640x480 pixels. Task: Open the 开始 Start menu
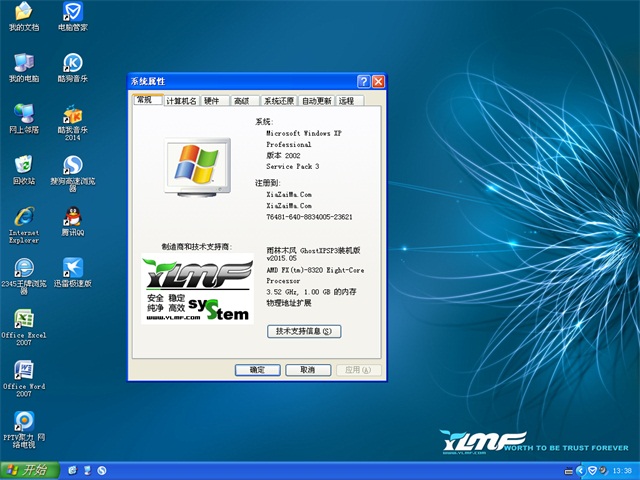28,470
